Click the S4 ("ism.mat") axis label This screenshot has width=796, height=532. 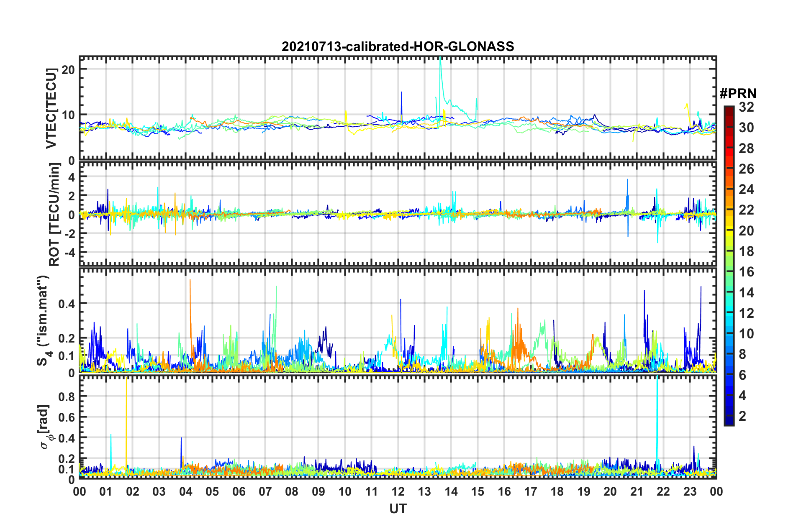coord(44,320)
